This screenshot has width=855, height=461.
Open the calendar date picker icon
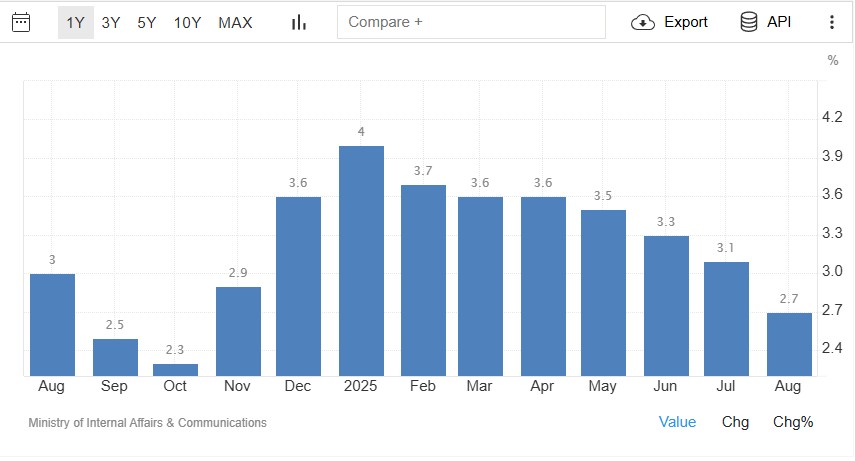point(21,22)
